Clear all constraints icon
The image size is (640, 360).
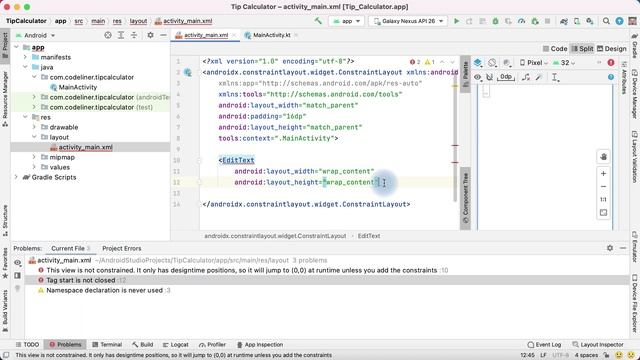(526, 77)
